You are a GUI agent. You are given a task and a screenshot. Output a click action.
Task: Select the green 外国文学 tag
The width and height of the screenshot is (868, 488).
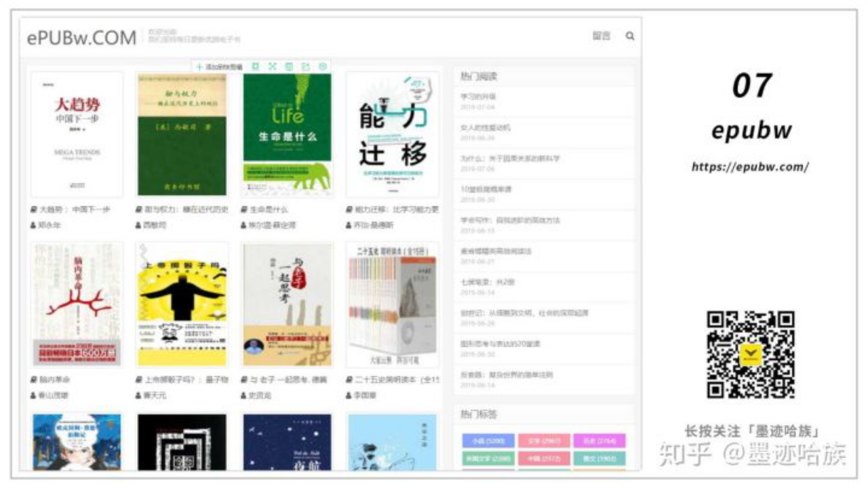pyautogui.click(x=488, y=459)
